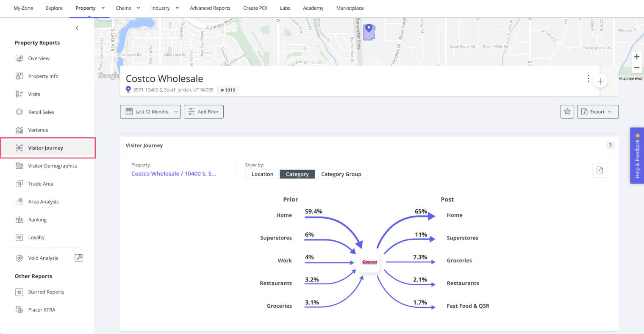This screenshot has width=644, height=334.
Task: Open Advanced Reports
Action: 210,8
